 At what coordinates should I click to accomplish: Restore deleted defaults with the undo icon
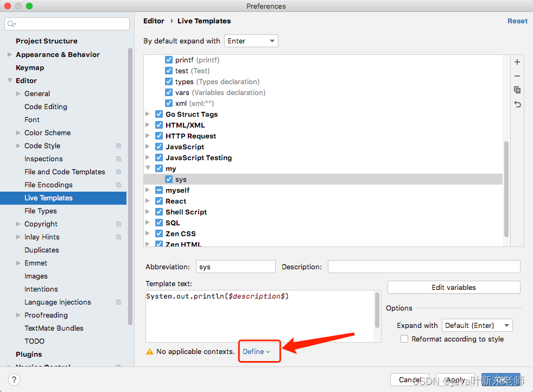tap(517, 104)
